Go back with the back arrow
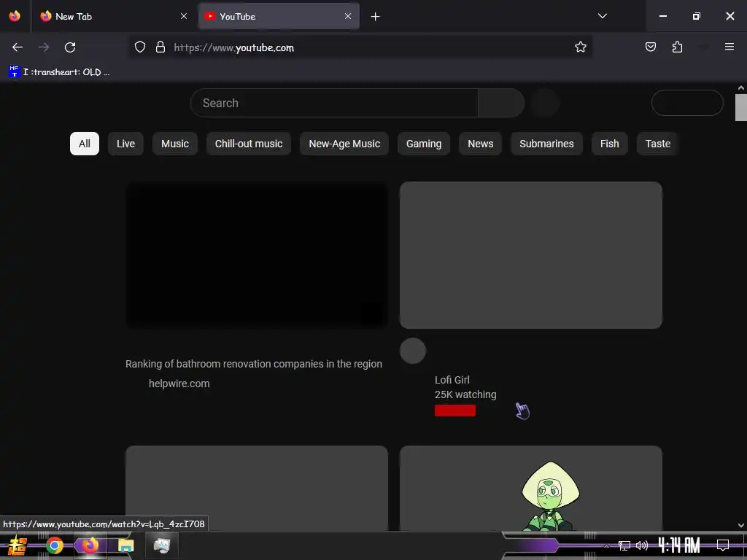This screenshot has width=747, height=560. tap(18, 47)
